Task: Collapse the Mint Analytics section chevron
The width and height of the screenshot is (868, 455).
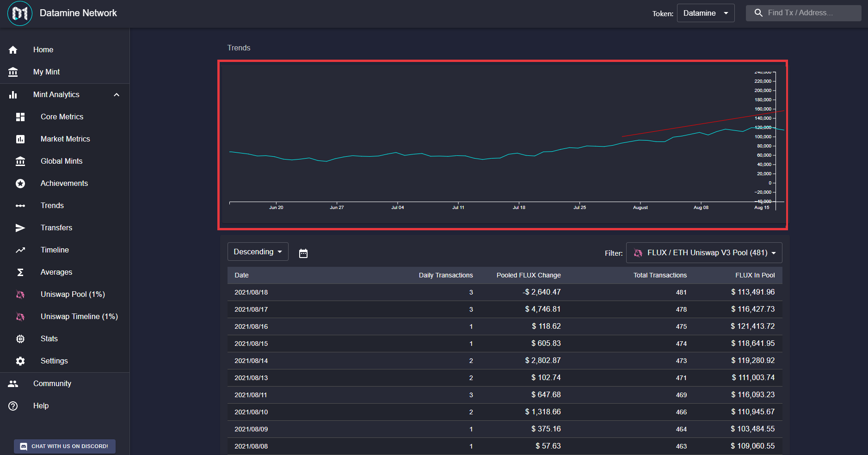Action: coord(117,95)
